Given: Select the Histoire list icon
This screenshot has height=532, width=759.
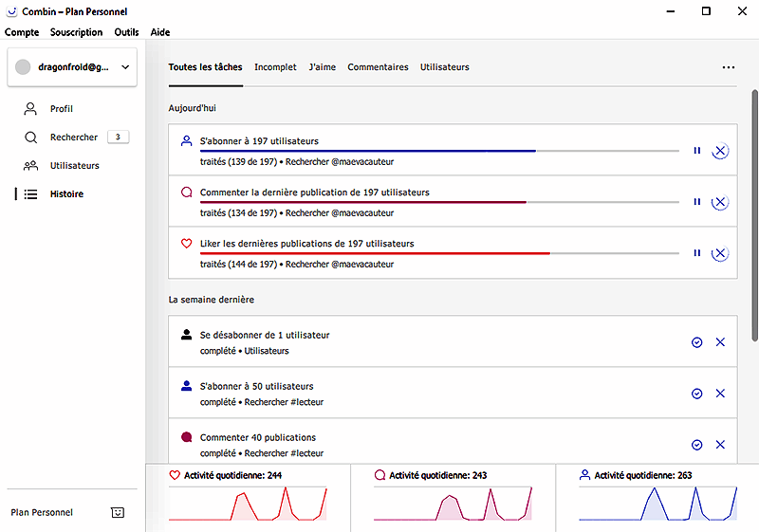Looking at the screenshot, I should (x=30, y=194).
